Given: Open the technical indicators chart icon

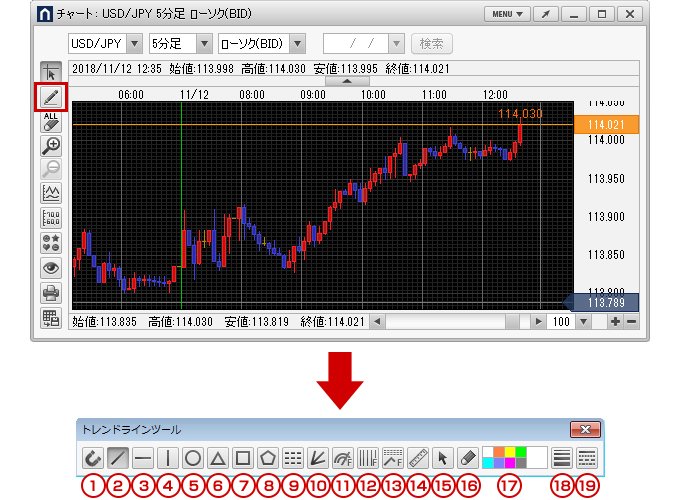Looking at the screenshot, I should coord(51,194).
